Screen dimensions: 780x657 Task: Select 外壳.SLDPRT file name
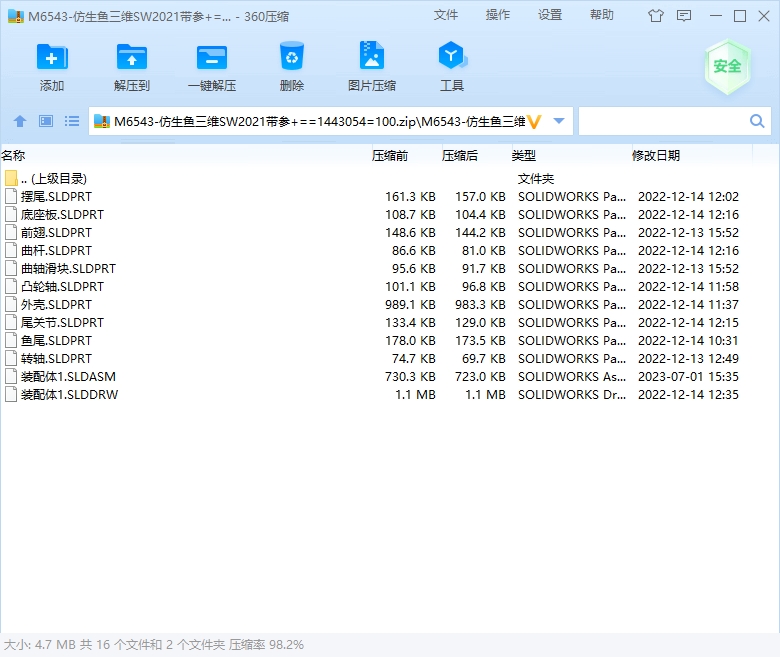(56, 304)
